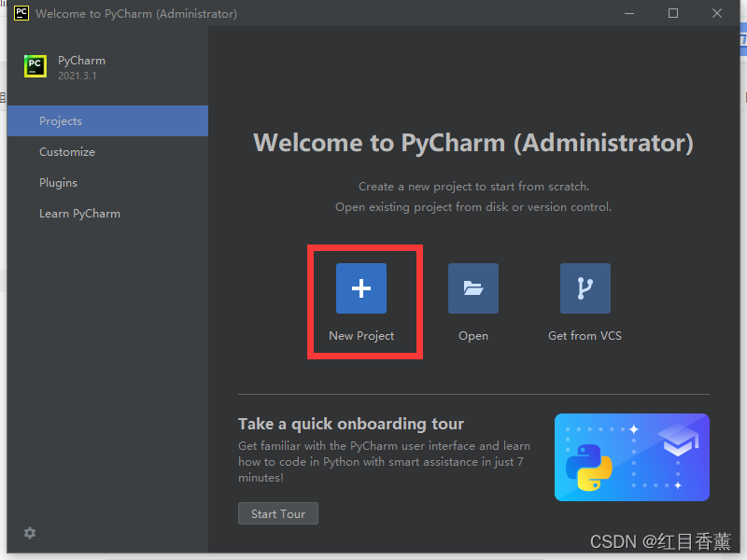747x560 pixels.
Task: Maximize the PyCharm welcome window
Action: (x=673, y=13)
